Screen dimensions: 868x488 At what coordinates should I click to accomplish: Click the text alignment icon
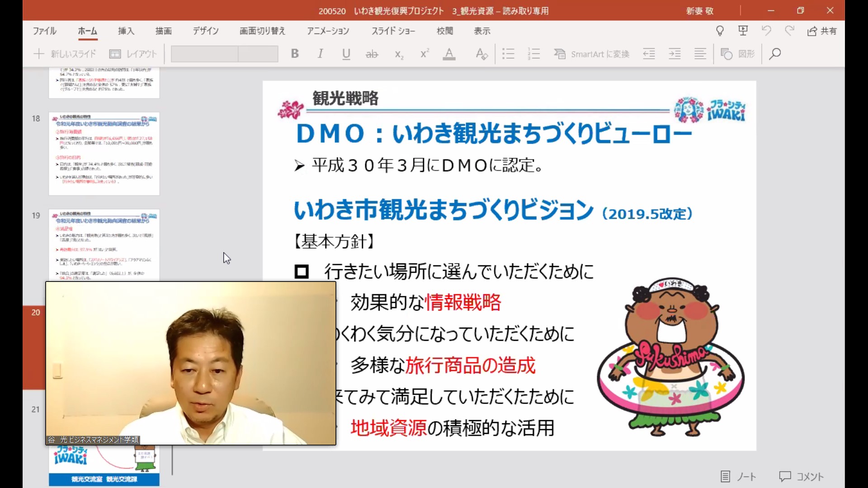coord(700,54)
